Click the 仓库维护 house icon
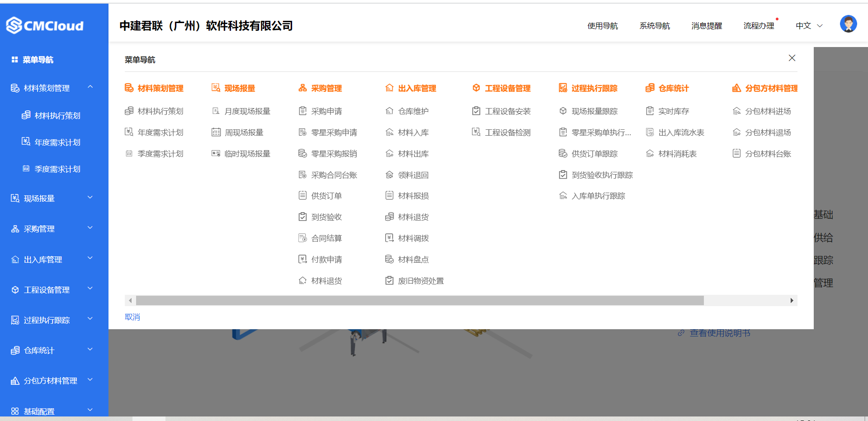Screen dimensions: 868x421 (x=389, y=111)
